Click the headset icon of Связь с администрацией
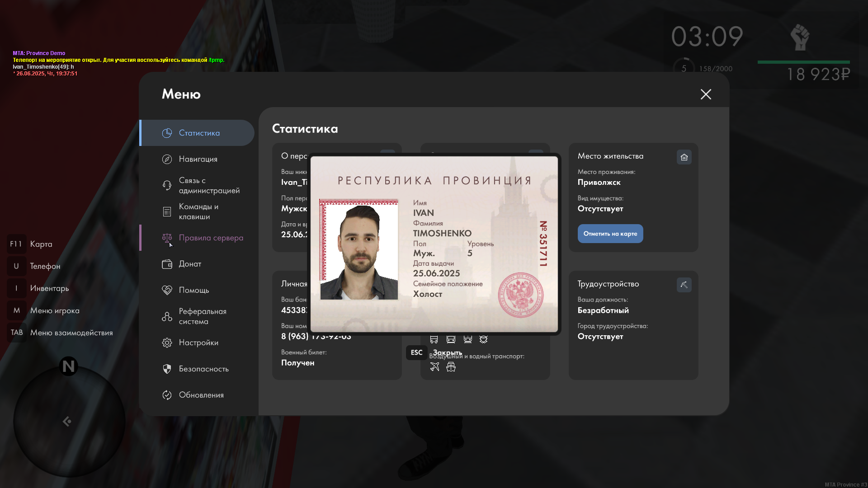 point(167,185)
